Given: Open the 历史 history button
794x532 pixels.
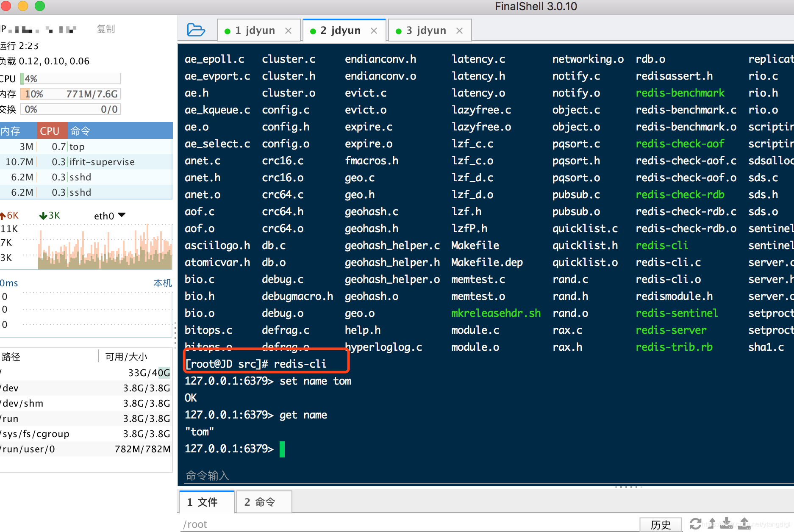Looking at the screenshot, I should (661, 525).
